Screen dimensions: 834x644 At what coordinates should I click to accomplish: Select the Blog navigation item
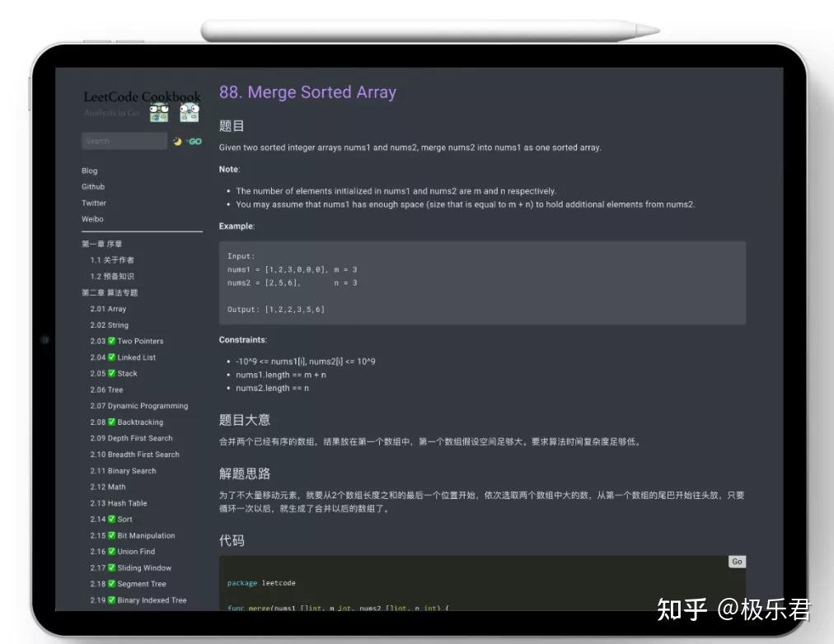88,170
